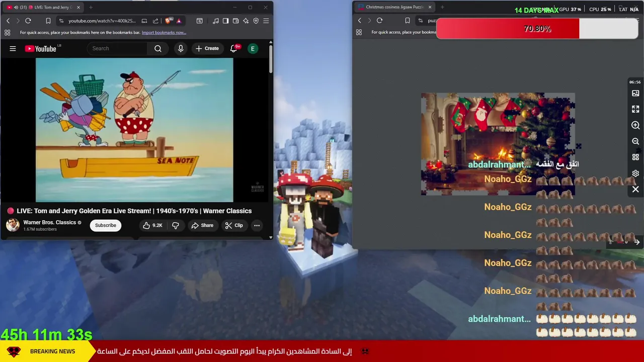644x362 pixels.
Task: Bookmark the puzzle page
Action: tap(408, 21)
